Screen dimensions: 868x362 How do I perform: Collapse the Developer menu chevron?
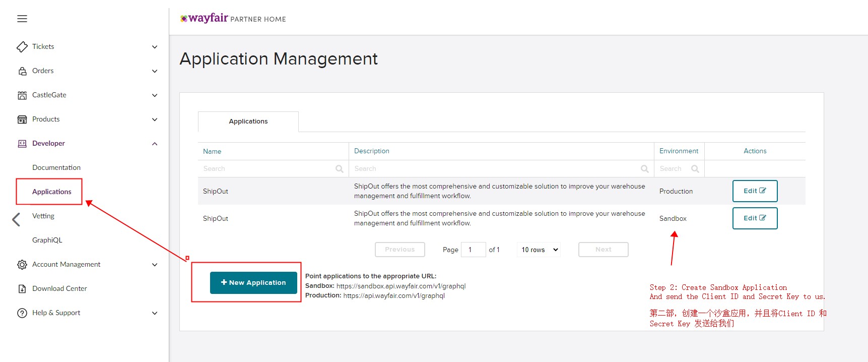[155, 144]
